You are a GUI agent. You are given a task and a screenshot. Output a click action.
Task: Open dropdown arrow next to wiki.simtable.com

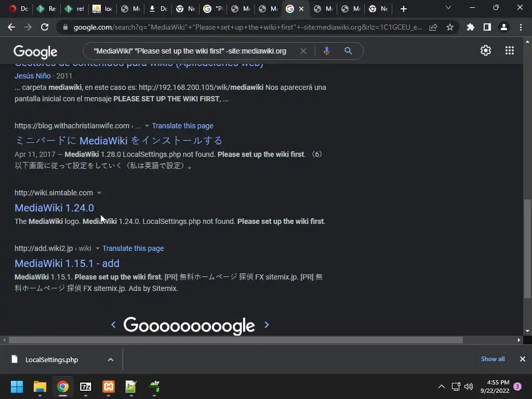[x=99, y=193]
